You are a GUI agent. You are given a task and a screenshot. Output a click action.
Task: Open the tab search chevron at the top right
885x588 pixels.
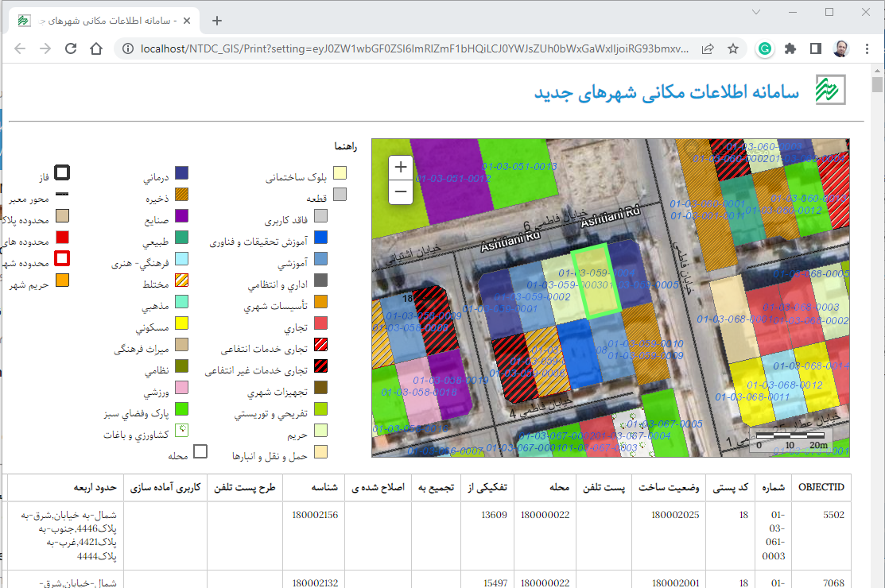click(755, 13)
